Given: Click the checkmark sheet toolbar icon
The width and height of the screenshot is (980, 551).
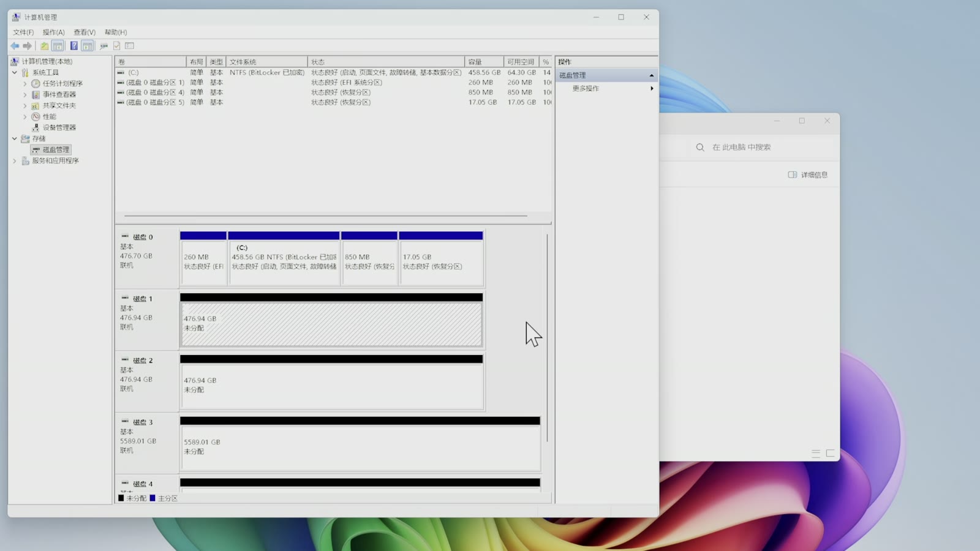Looking at the screenshot, I should (x=116, y=46).
